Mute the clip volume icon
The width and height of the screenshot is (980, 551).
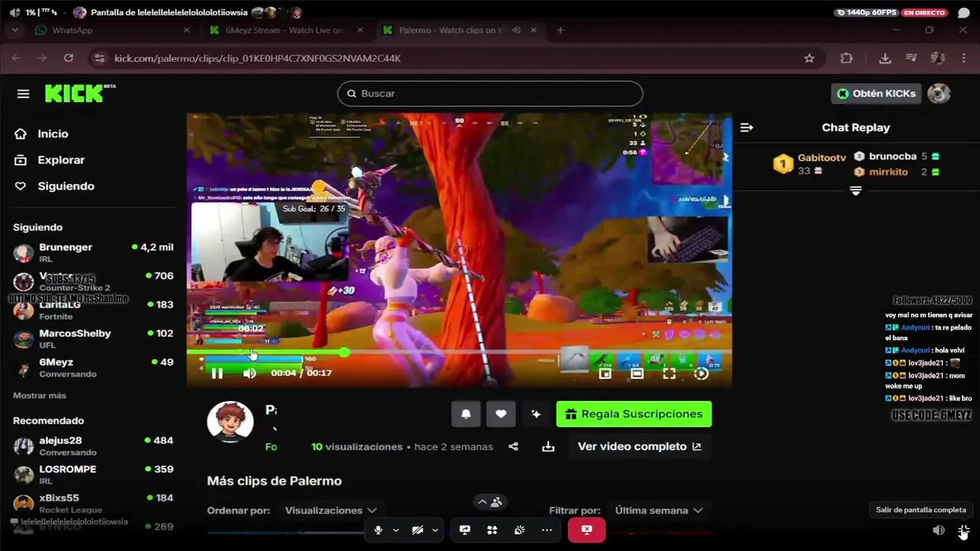pyautogui.click(x=250, y=373)
